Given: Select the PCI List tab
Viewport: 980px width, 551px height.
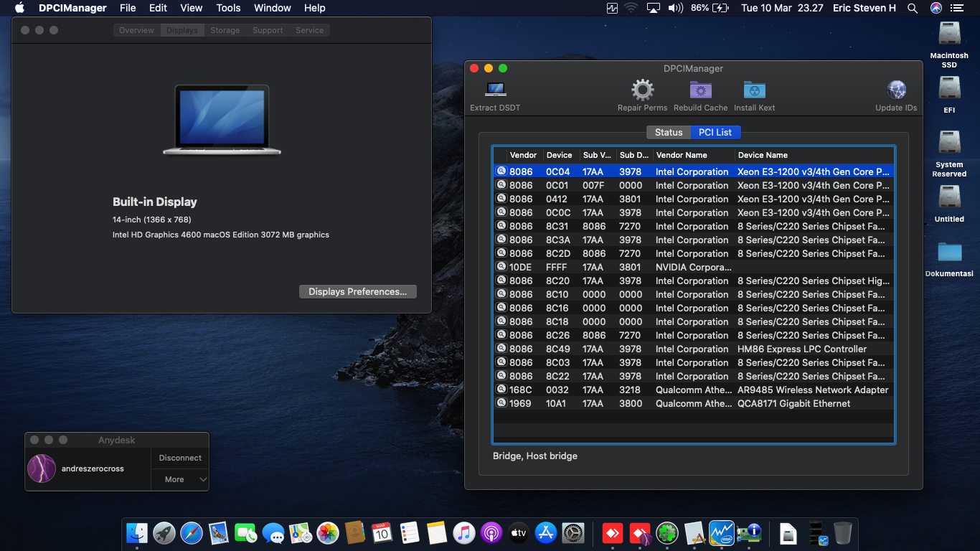Looking at the screenshot, I should pos(715,132).
